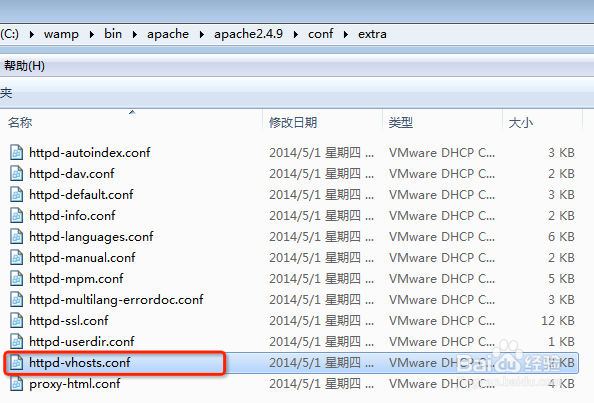Click the 5 KB size of httpd-mpm.conf
This screenshot has width=594, height=403.
click(x=561, y=279)
